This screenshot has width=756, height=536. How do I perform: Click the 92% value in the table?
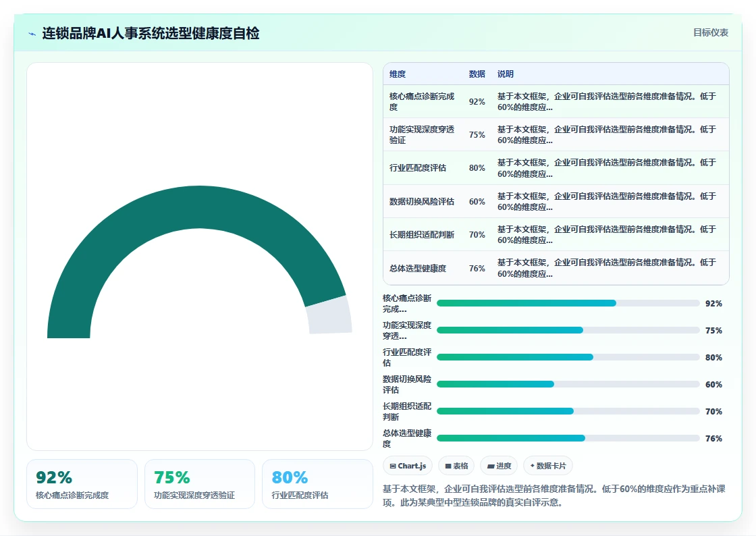coord(477,102)
